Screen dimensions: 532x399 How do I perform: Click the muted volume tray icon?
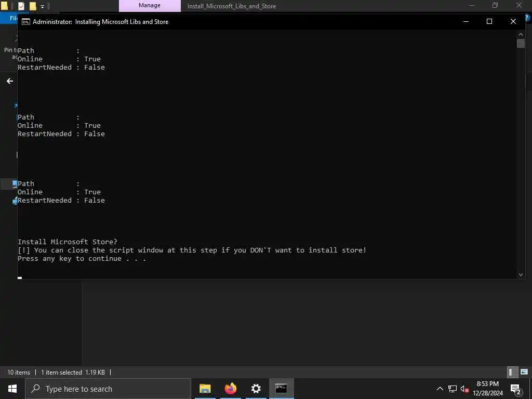(x=464, y=389)
